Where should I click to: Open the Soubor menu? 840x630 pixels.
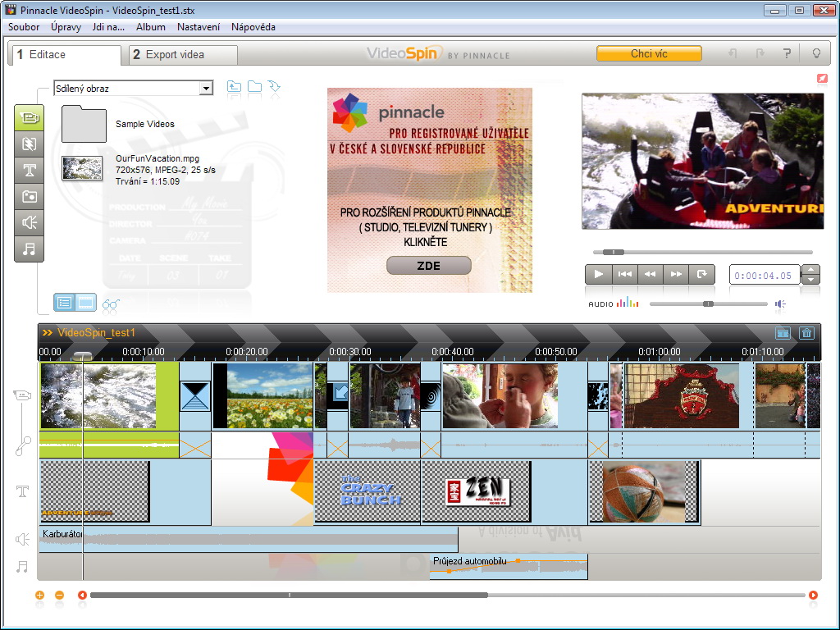coord(24,27)
